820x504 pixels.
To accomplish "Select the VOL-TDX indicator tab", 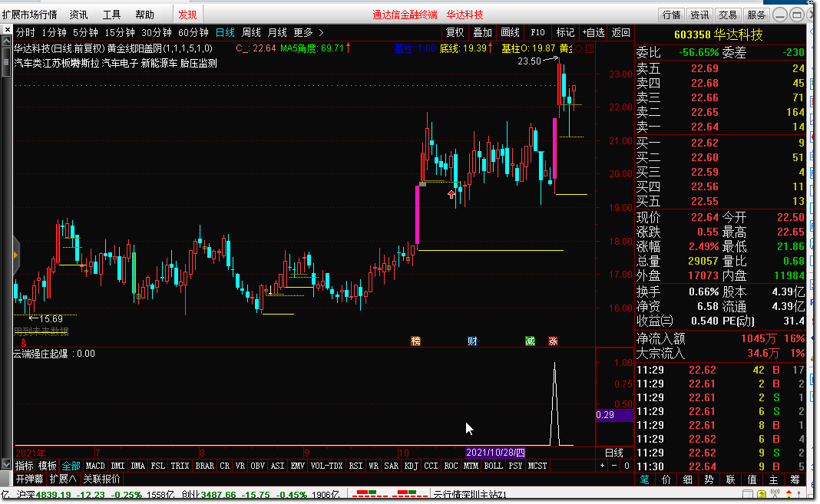I will pyautogui.click(x=326, y=466).
